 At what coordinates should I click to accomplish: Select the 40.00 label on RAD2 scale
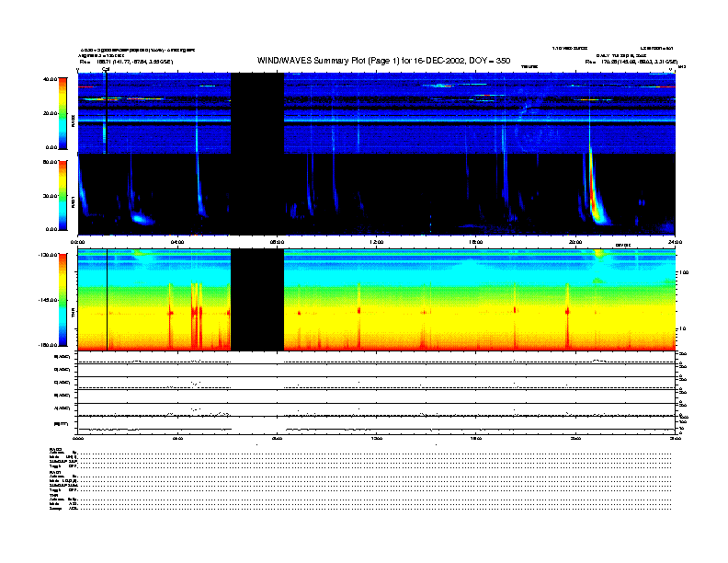click(x=50, y=79)
